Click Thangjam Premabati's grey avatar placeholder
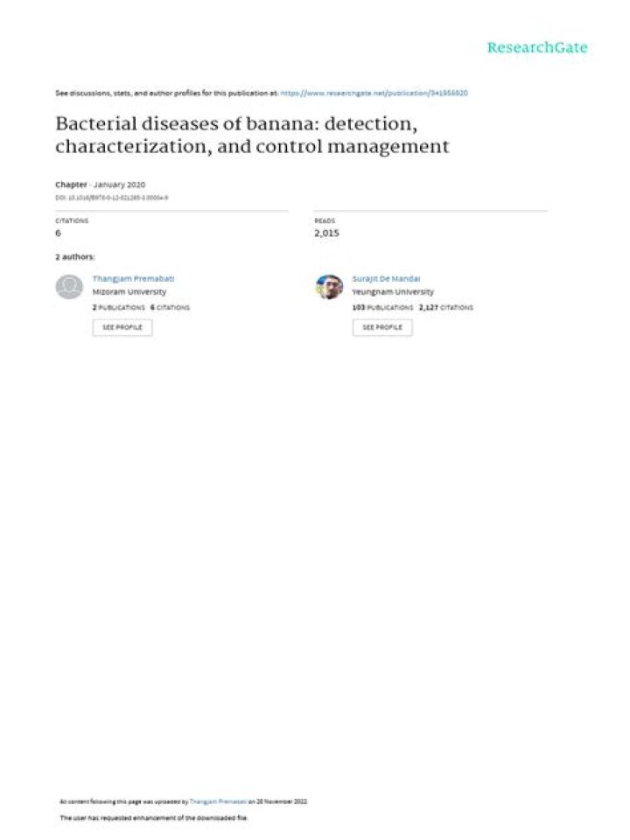The width and height of the screenshot is (630, 840). click(69, 287)
